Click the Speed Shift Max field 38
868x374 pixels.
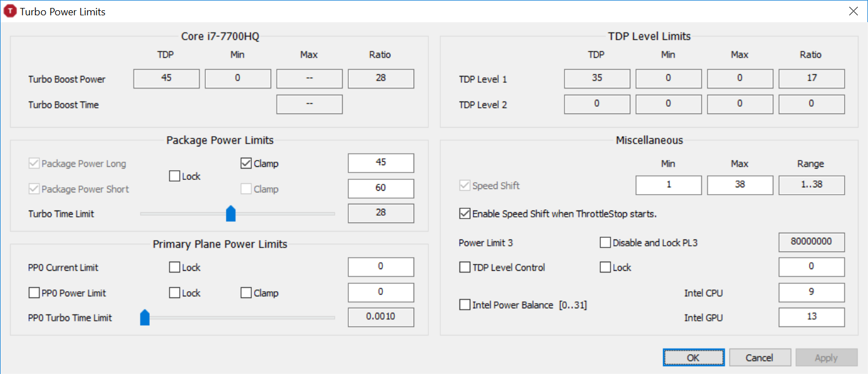pos(740,185)
